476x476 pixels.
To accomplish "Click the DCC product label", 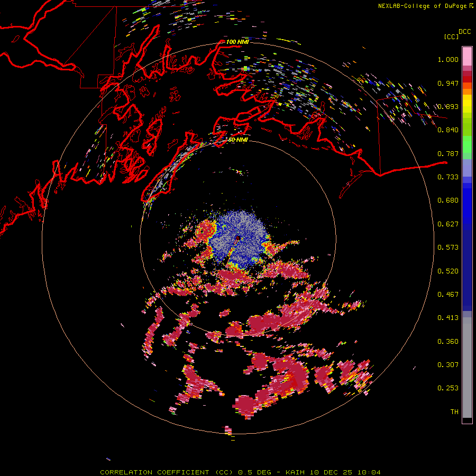I will [465, 32].
